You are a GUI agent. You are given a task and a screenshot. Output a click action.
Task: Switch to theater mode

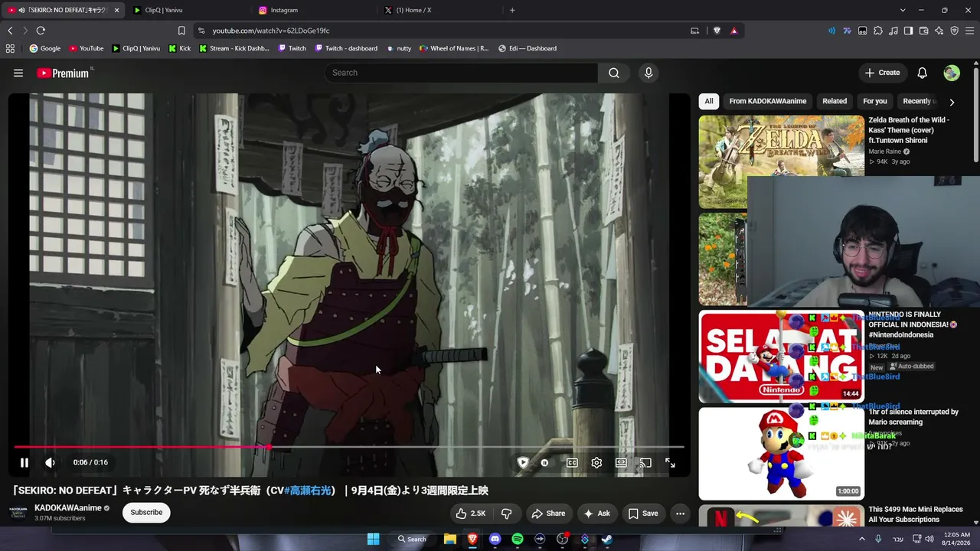621,462
